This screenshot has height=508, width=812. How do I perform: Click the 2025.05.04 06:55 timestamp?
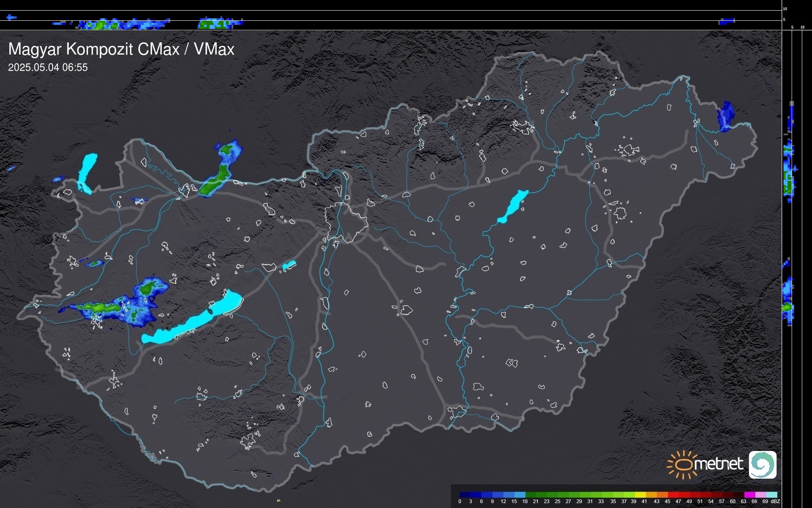[x=48, y=68]
